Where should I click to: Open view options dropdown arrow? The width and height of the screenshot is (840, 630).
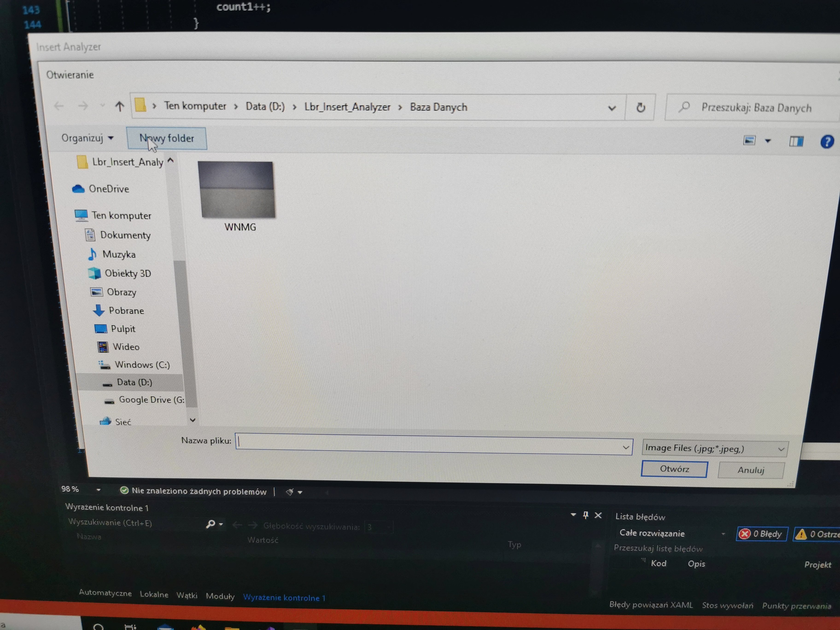coord(768,141)
